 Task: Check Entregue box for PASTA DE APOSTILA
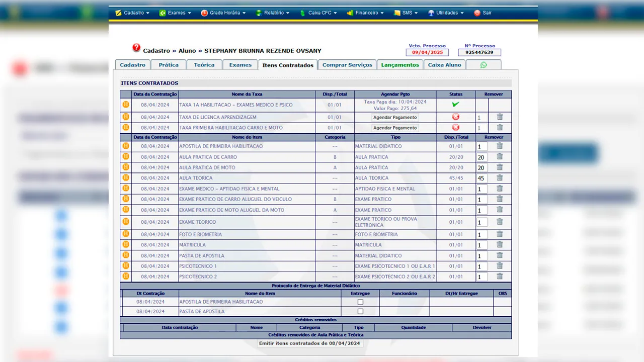click(x=360, y=312)
